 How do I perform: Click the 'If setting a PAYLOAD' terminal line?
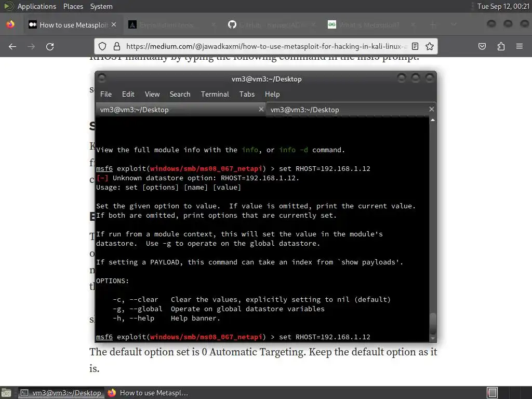[250, 262]
